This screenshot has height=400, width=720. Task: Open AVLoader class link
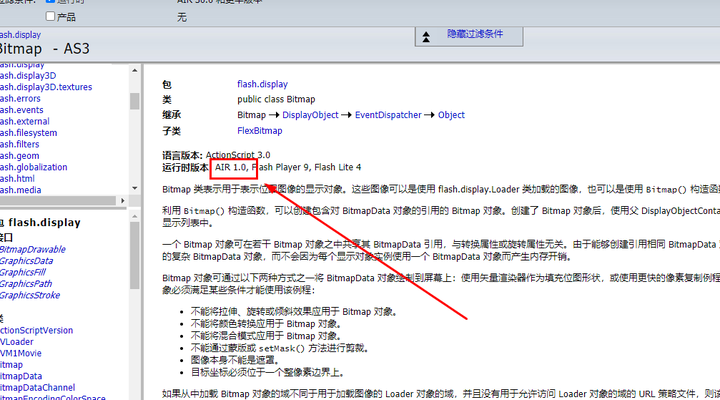[17, 342]
